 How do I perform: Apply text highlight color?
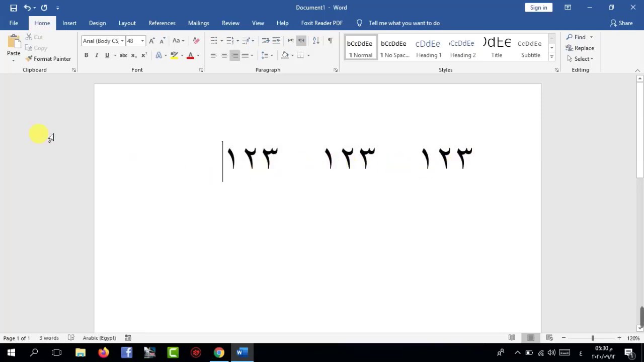[x=174, y=55]
